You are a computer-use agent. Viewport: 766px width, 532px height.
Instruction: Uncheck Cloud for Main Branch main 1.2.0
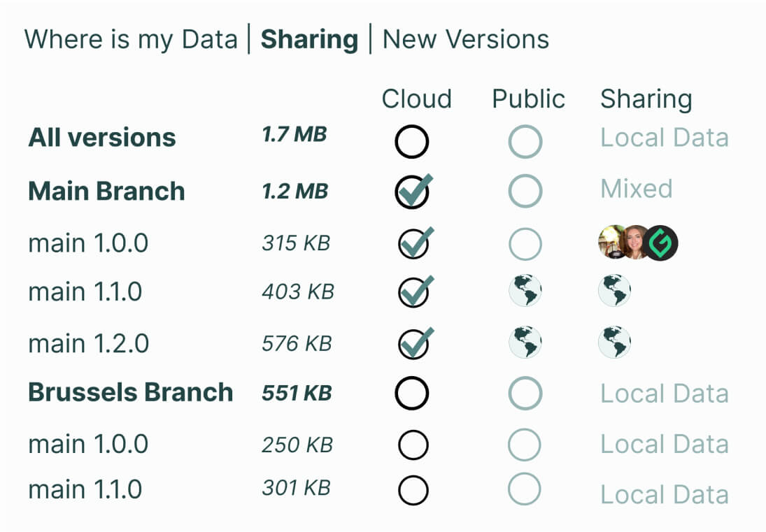click(413, 343)
